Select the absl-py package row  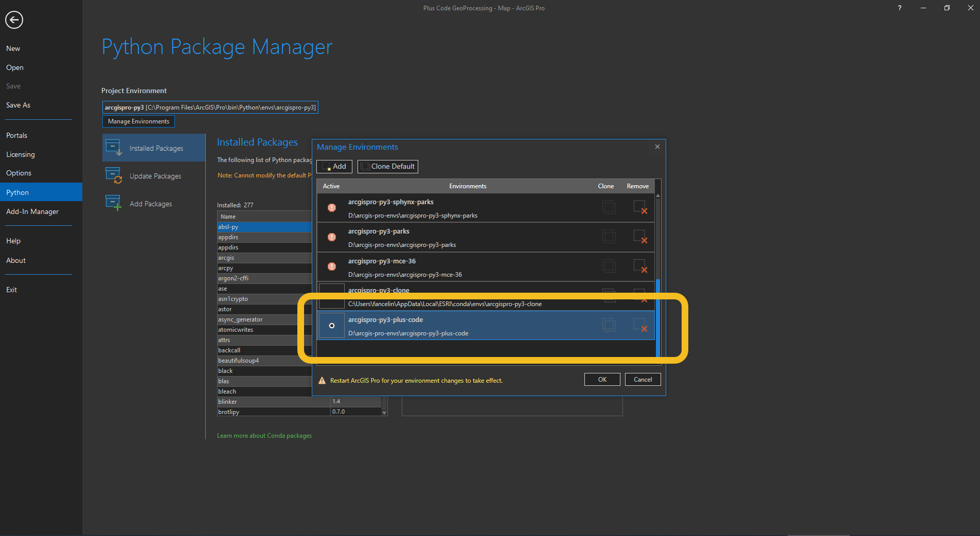pos(264,227)
